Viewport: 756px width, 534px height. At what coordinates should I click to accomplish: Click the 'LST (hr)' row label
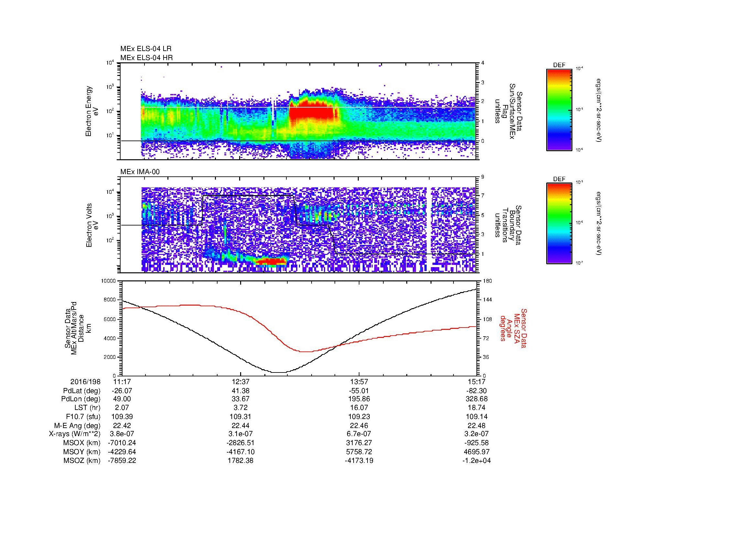pyautogui.click(x=87, y=408)
